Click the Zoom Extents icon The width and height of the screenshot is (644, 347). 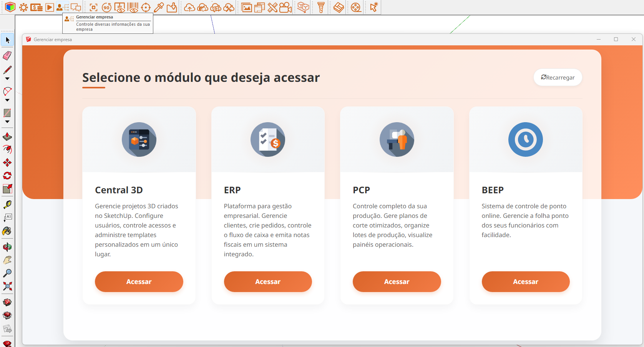pyautogui.click(x=7, y=286)
